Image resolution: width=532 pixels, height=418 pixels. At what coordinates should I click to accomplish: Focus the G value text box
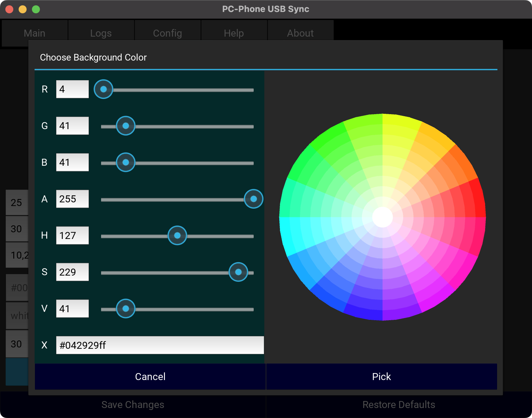pos(72,126)
